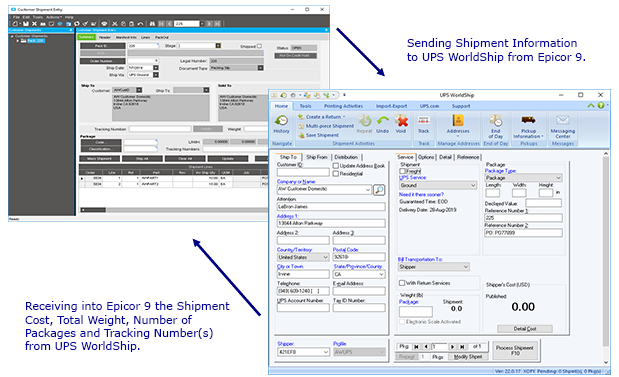Image resolution: width=619 pixels, height=377 pixels.
Task: Click the Reference Number 2 input field
Action: click(x=523, y=233)
